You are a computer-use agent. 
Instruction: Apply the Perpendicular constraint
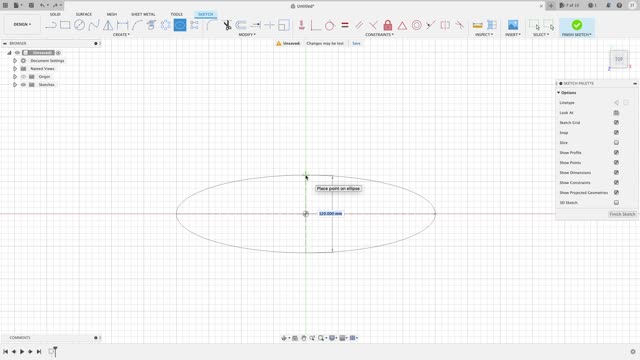[x=373, y=25]
